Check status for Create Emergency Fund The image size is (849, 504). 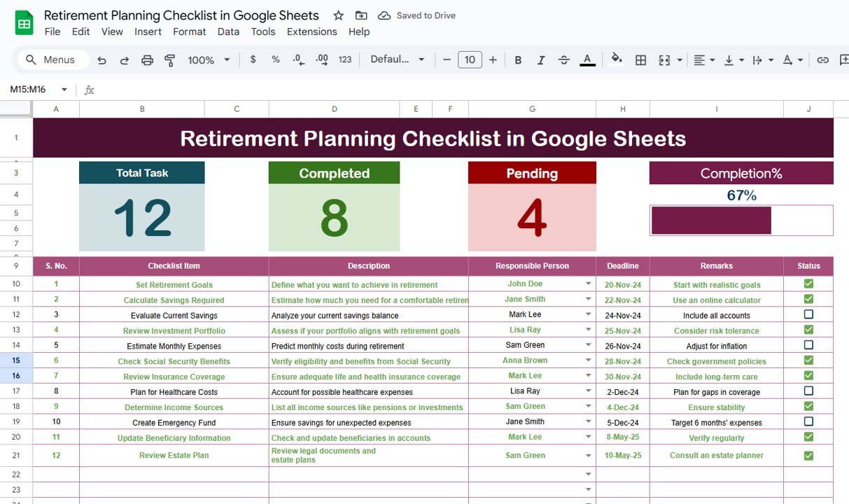808,422
